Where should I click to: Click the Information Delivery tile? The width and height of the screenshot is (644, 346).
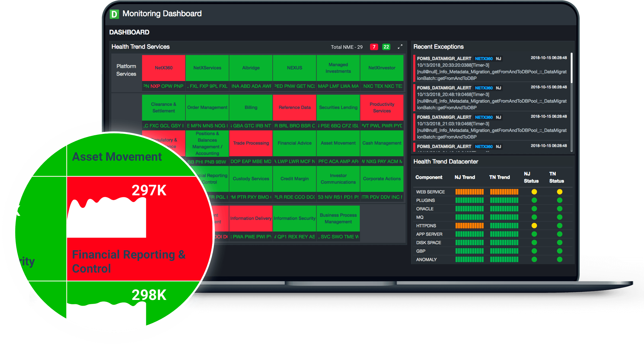(251, 218)
